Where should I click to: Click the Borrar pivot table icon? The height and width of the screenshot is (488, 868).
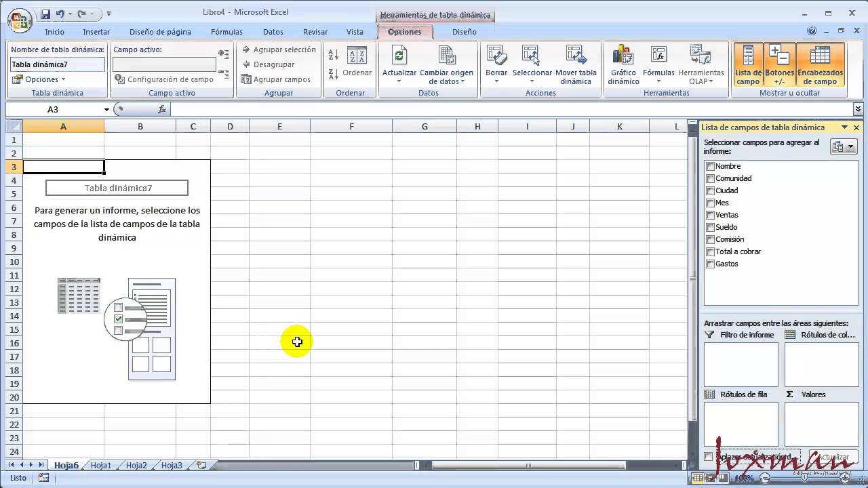pyautogui.click(x=496, y=56)
